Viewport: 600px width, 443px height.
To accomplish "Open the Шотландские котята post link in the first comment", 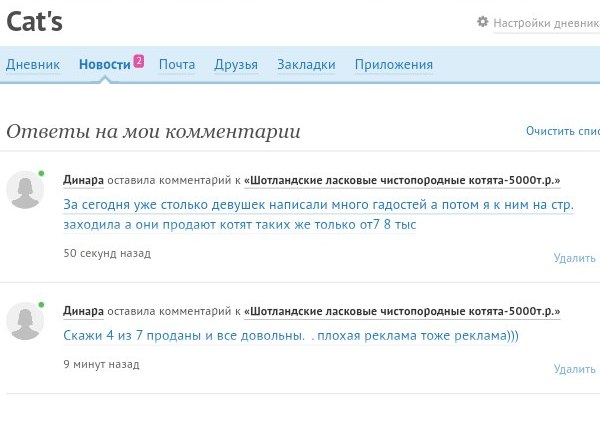I will [x=402, y=180].
